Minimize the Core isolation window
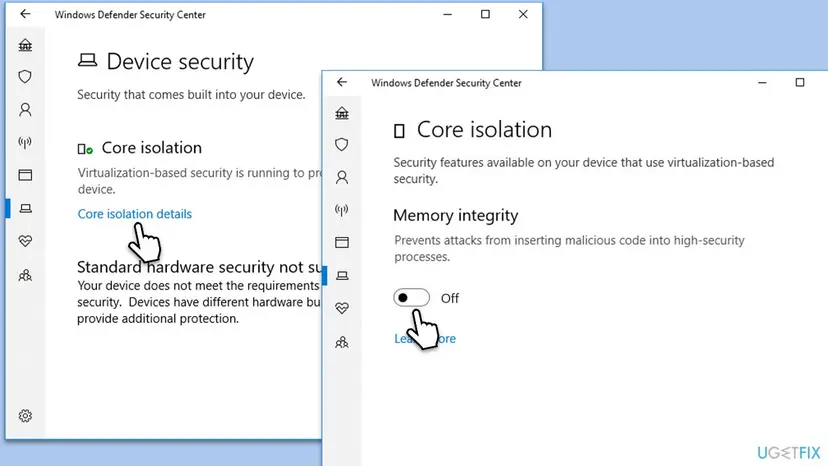The image size is (828, 466). (762, 82)
